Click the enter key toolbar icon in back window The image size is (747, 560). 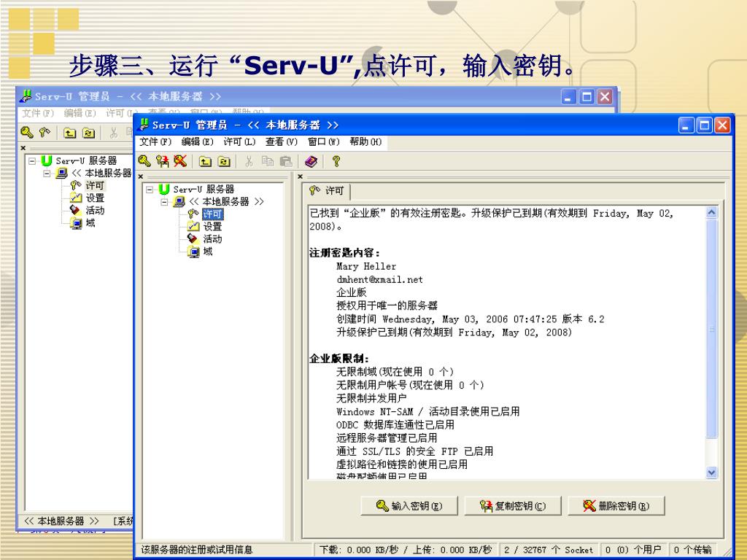27,133
